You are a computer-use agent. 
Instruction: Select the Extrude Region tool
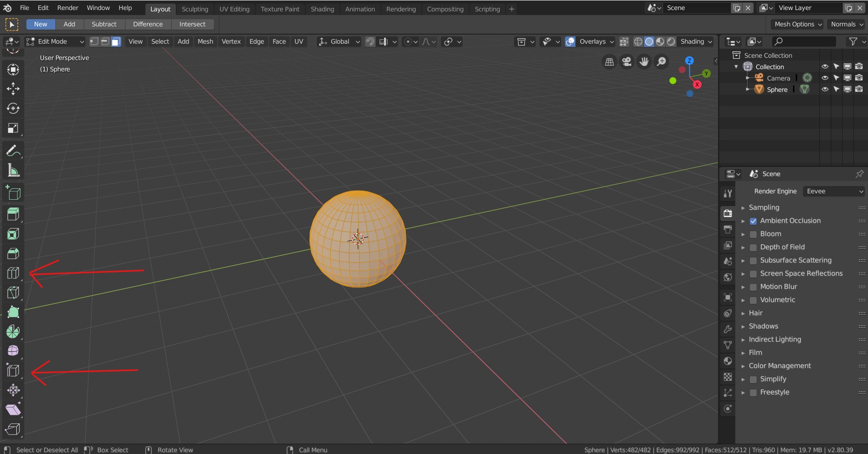click(13, 214)
